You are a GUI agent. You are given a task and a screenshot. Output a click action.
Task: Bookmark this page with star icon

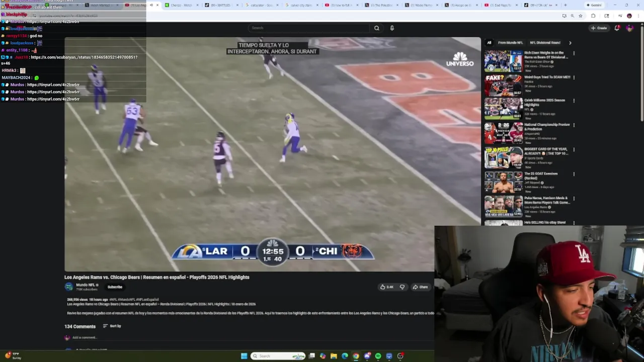point(580,16)
